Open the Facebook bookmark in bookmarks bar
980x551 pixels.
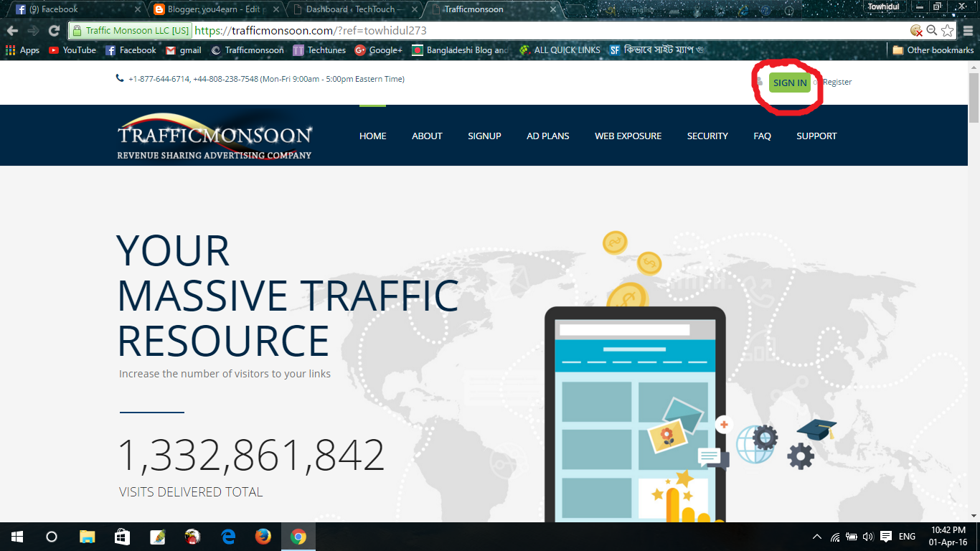131,50
